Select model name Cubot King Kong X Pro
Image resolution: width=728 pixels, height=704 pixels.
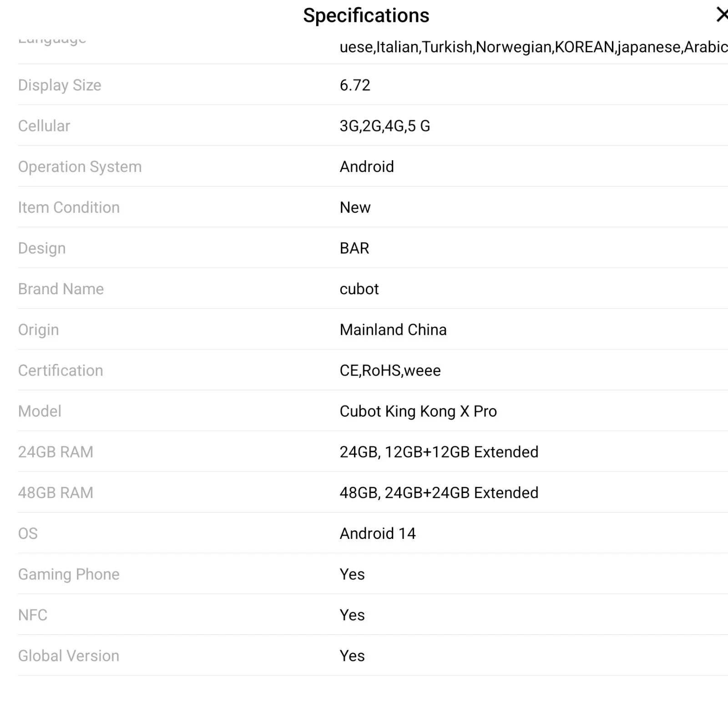[418, 411]
